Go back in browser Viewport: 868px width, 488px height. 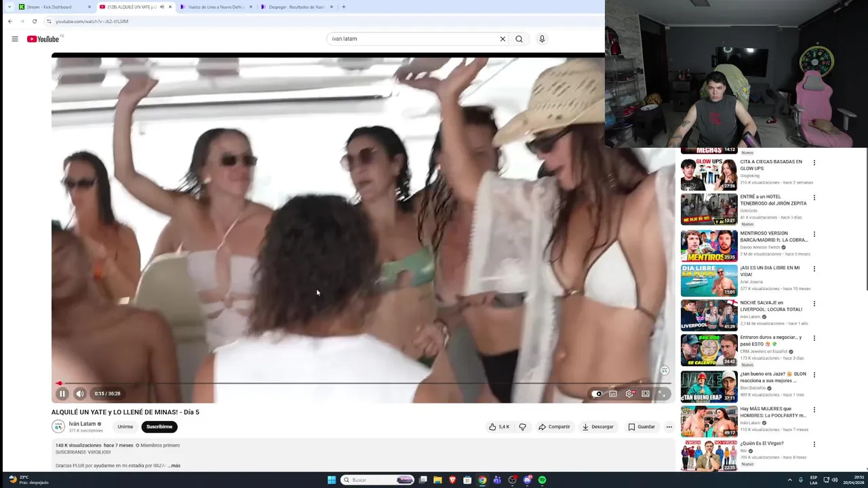click(10, 21)
